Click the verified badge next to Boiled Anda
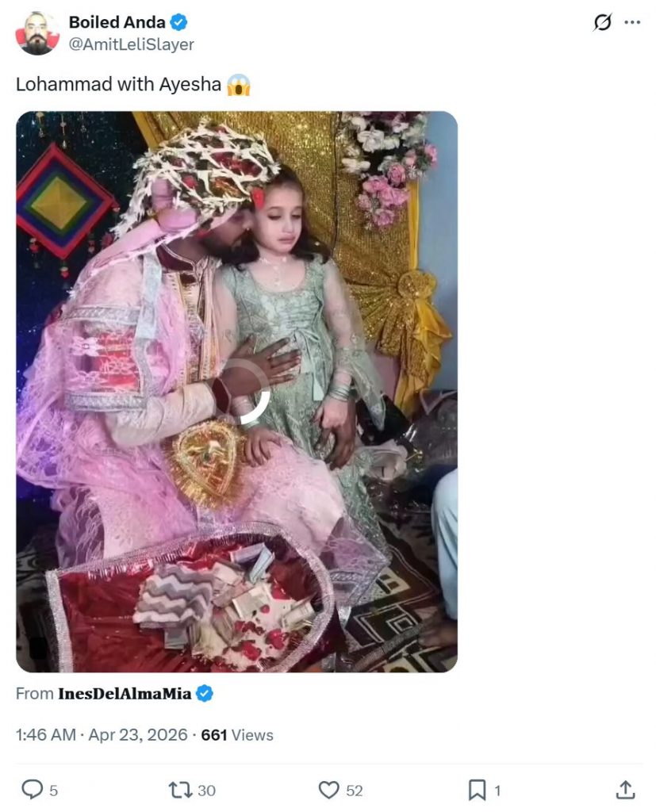Image resolution: width=656 pixels, height=812 pixels. [x=179, y=23]
